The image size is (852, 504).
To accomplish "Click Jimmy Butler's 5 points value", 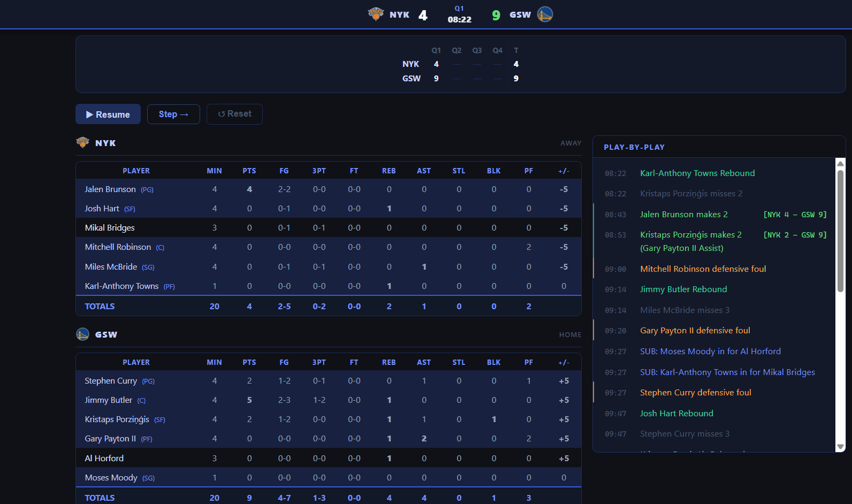I will tap(249, 400).
